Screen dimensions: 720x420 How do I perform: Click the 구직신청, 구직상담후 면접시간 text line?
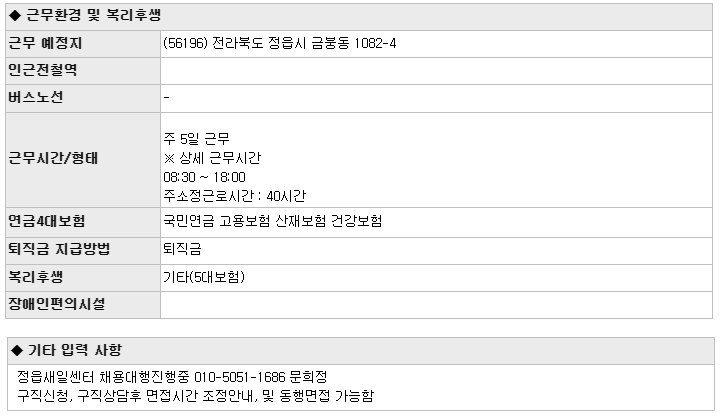(196, 396)
